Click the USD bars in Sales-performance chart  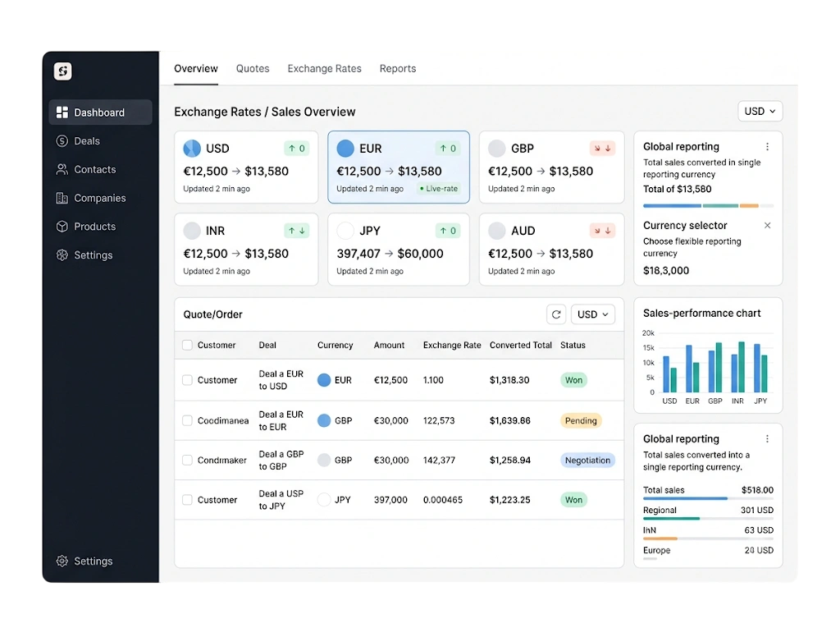669,374
